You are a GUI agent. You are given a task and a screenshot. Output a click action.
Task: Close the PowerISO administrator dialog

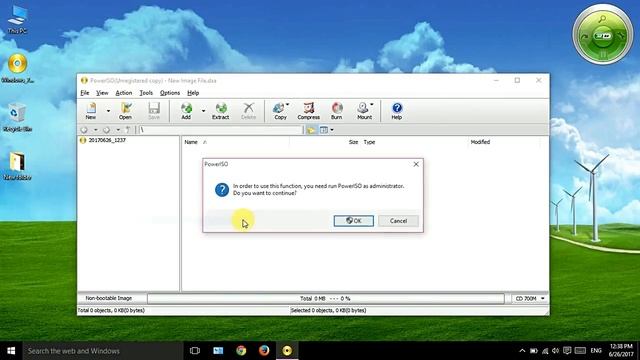coord(416,164)
